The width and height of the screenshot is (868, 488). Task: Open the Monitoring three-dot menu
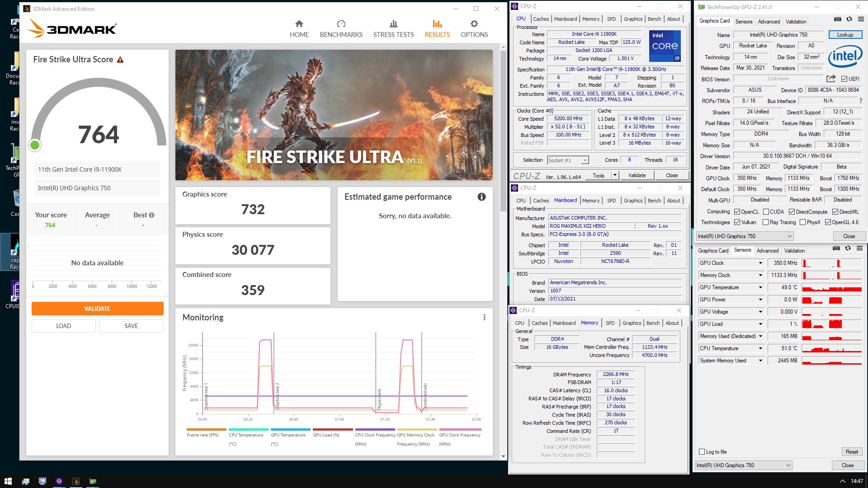tap(484, 317)
